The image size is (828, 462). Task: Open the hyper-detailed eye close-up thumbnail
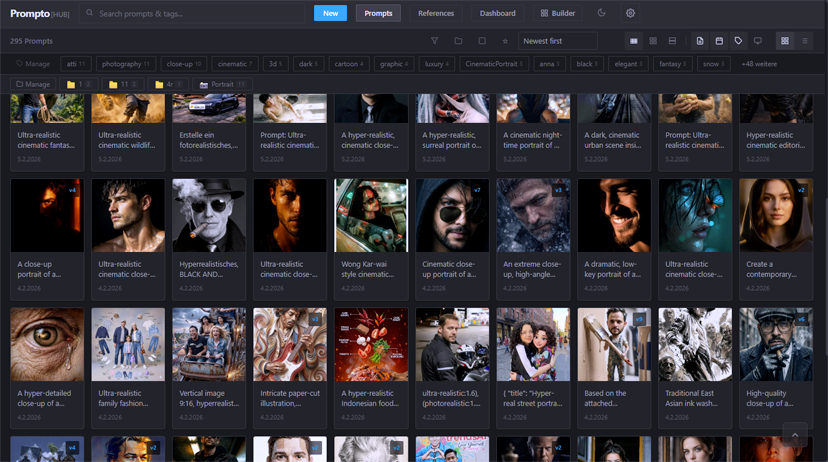click(x=47, y=344)
